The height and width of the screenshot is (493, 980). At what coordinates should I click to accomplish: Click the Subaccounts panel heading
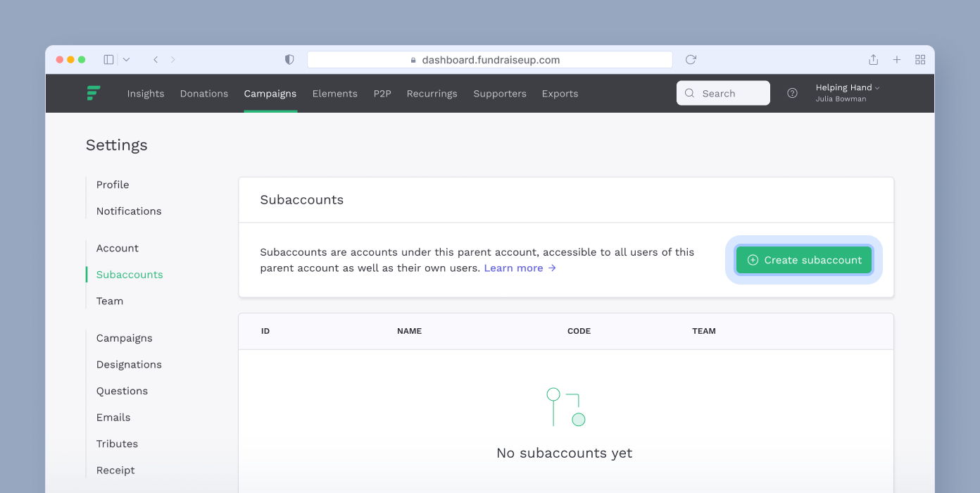pyautogui.click(x=302, y=200)
